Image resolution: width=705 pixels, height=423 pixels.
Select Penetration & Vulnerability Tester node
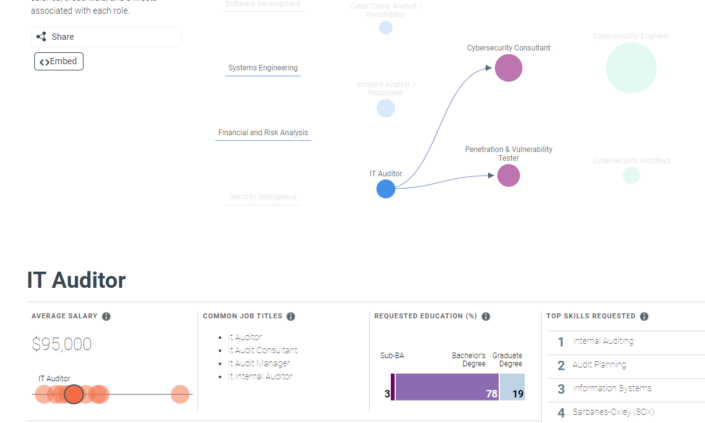(x=509, y=175)
